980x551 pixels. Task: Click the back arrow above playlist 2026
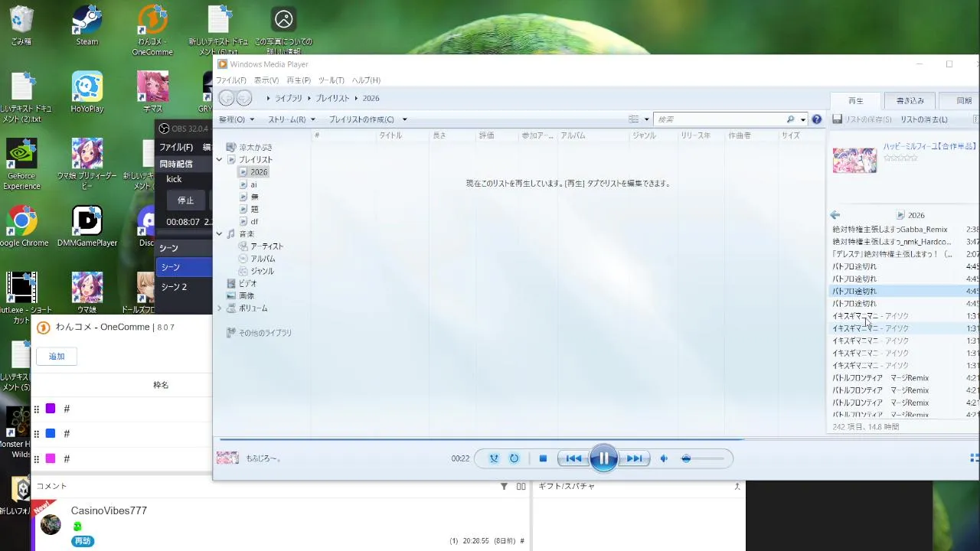click(835, 215)
